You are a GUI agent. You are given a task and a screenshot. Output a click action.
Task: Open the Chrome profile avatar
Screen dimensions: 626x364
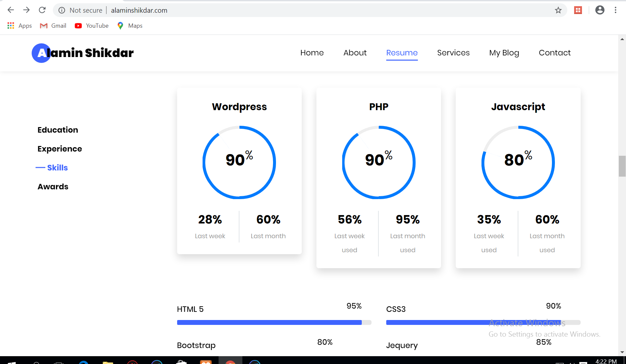(x=600, y=10)
